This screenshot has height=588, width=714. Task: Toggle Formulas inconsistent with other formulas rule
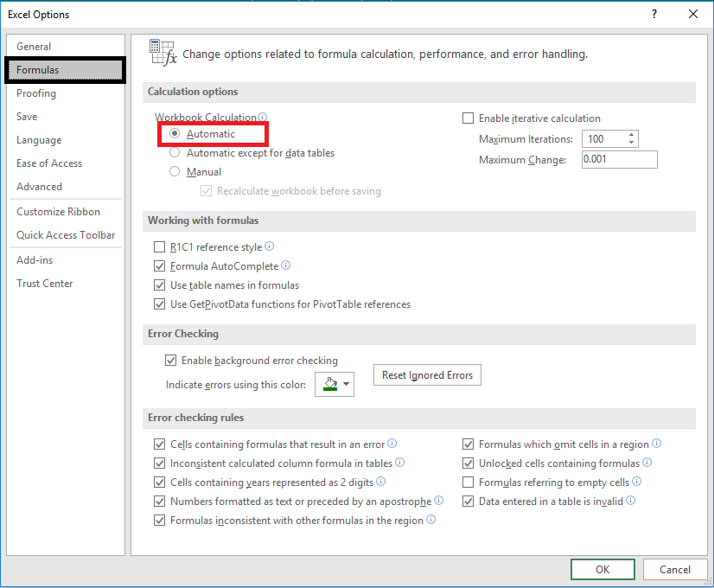click(159, 521)
